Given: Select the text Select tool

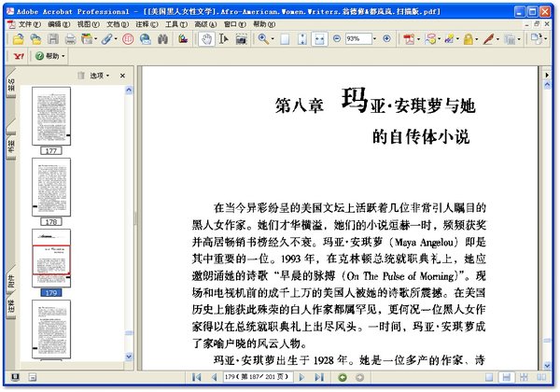Looking at the screenshot, I should [x=224, y=38].
